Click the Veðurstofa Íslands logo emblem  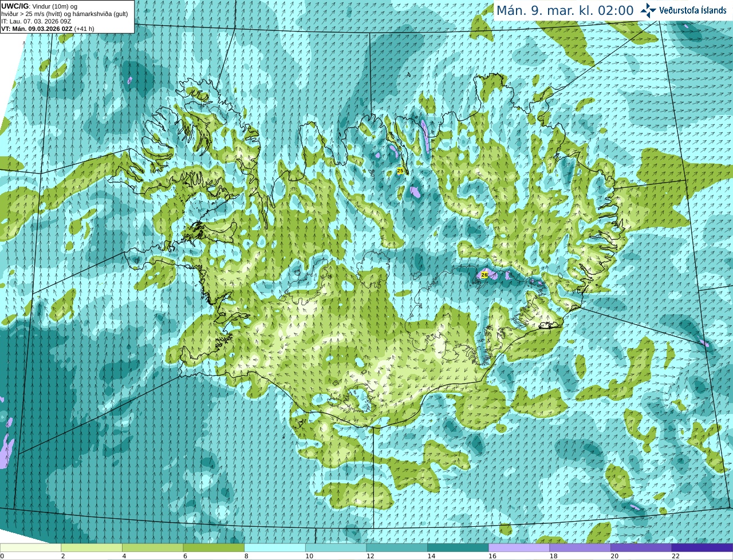648,10
